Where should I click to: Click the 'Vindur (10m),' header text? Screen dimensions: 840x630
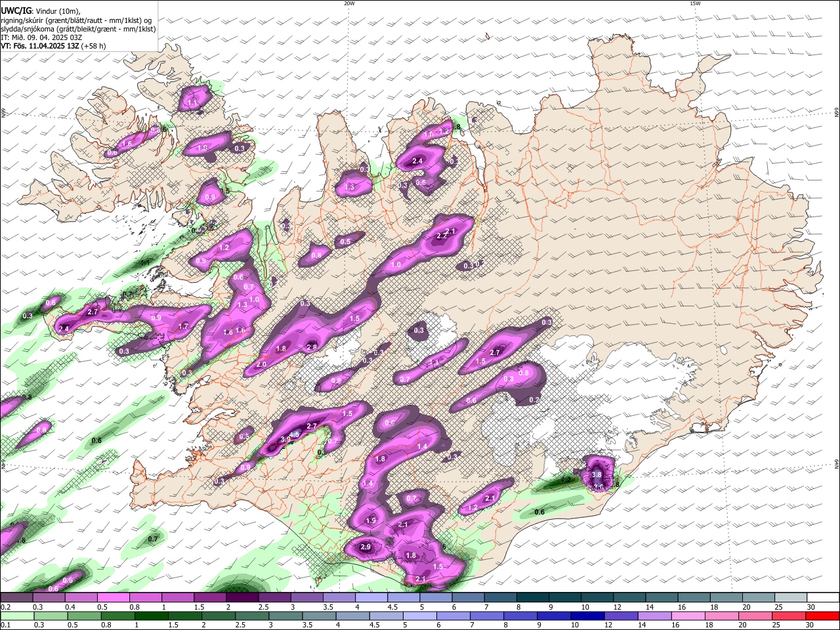(57, 11)
